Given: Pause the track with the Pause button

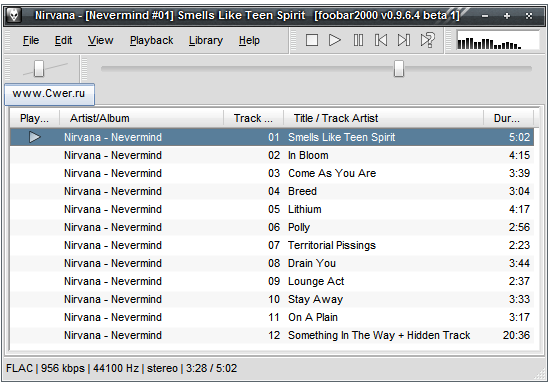Looking at the screenshot, I should click(x=358, y=40).
